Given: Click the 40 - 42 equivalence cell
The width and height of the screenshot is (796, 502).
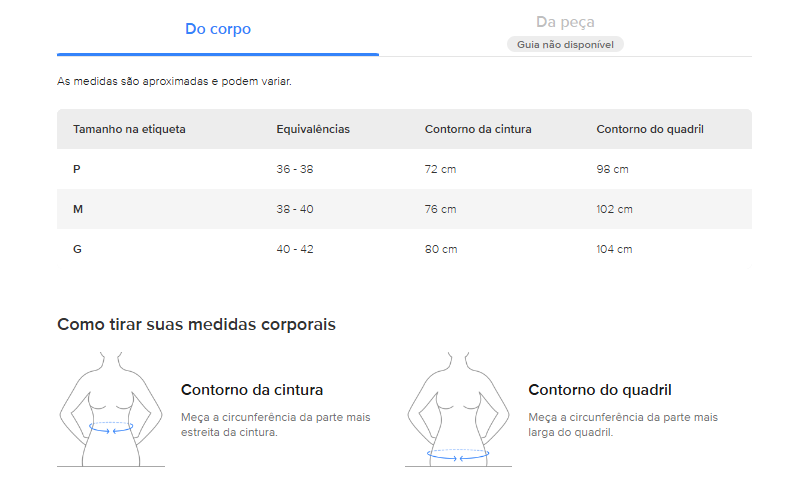Looking at the screenshot, I should (295, 249).
